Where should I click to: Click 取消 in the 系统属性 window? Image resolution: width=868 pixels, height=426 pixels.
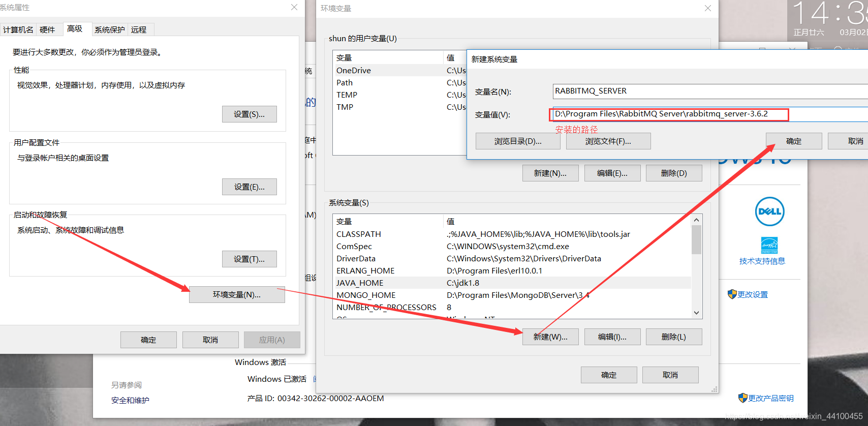(x=210, y=340)
